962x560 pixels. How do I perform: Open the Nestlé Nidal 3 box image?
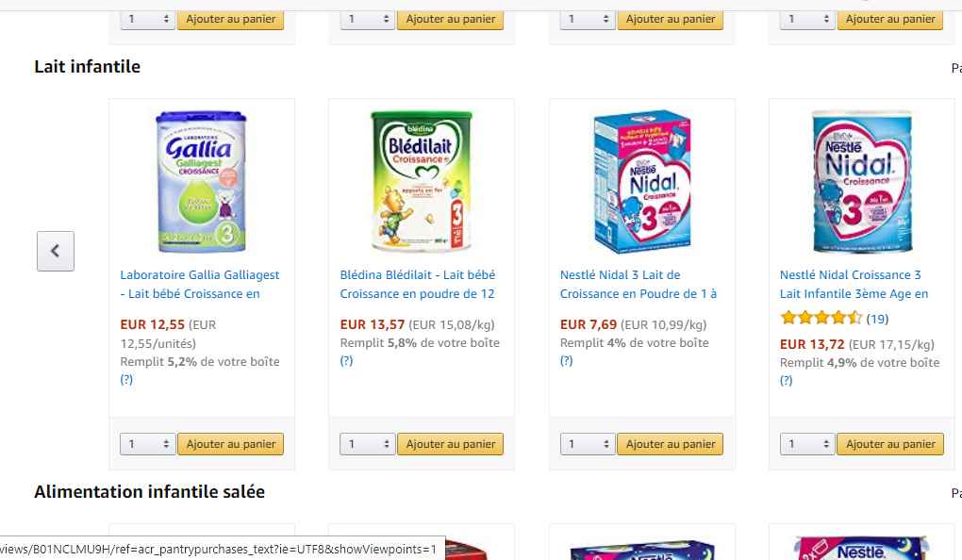tap(641, 182)
